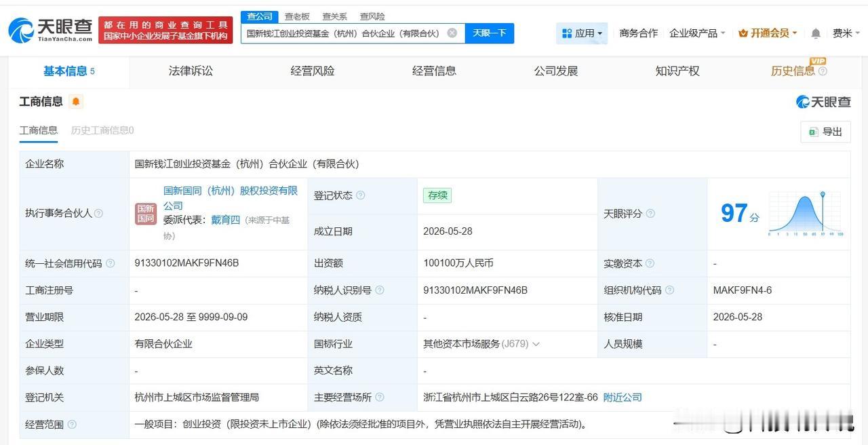Click help icon next to 执行事务合伙人
This screenshot has height=445, width=868.
click(98, 214)
